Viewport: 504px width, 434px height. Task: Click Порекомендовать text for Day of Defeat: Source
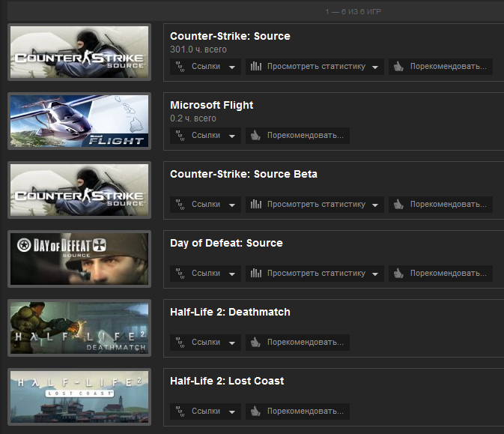tap(449, 273)
